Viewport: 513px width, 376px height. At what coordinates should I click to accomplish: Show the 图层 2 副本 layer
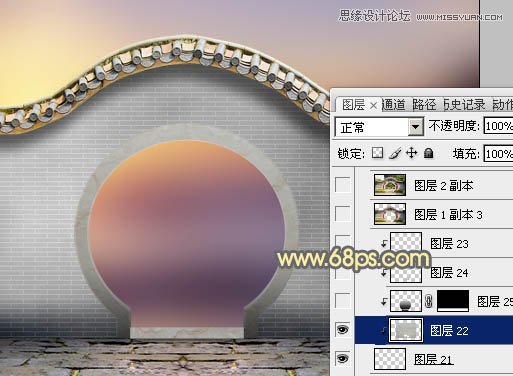343,185
